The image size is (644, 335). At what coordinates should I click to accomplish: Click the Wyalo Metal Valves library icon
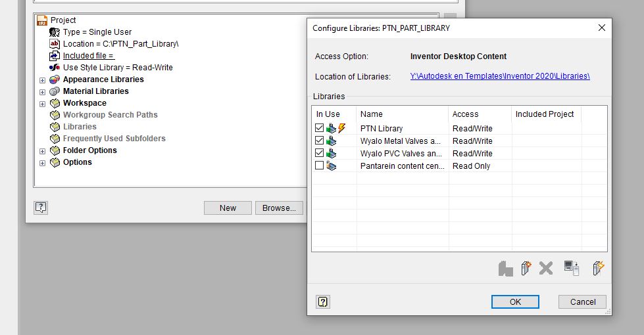click(x=331, y=141)
